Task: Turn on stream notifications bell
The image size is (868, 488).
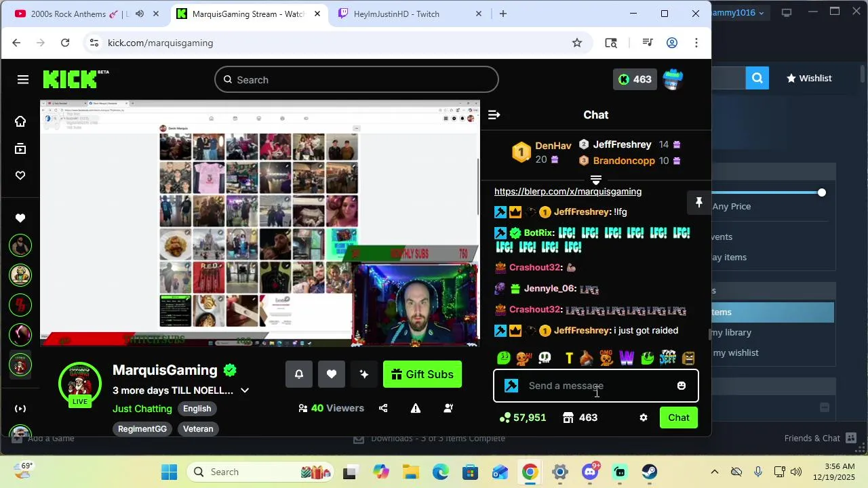Action: (299, 374)
